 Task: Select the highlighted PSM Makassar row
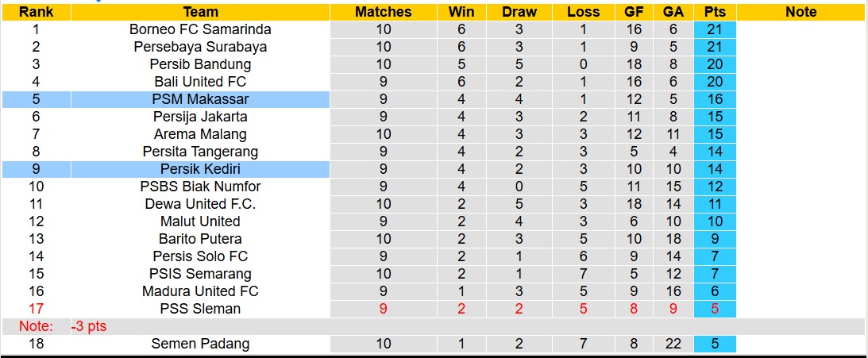click(200, 99)
